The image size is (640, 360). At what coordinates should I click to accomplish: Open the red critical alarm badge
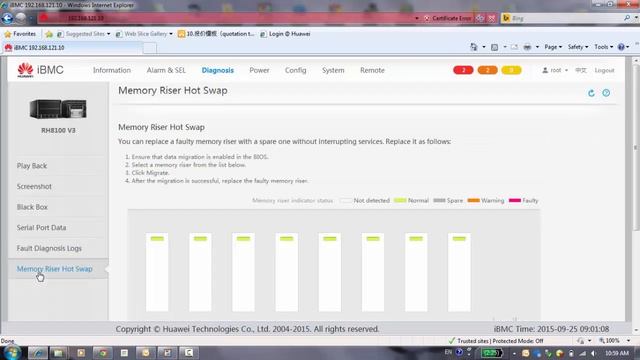(463, 70)
